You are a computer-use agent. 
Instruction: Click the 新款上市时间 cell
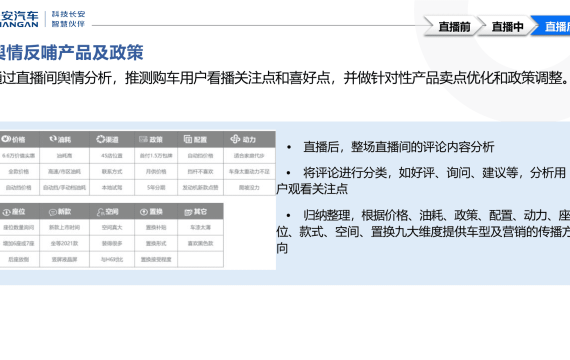coord(64,227)
